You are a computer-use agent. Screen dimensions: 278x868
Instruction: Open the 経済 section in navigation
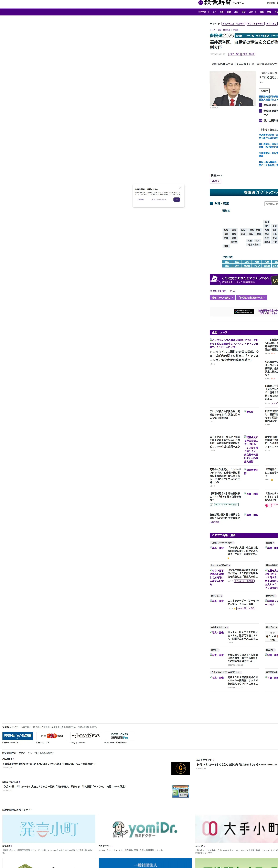(244, 12)
